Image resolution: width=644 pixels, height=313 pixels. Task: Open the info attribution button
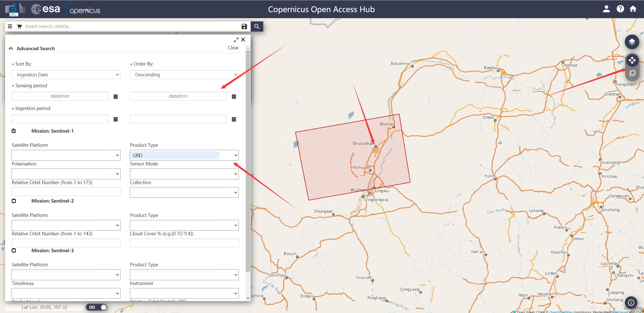point(631,303)
